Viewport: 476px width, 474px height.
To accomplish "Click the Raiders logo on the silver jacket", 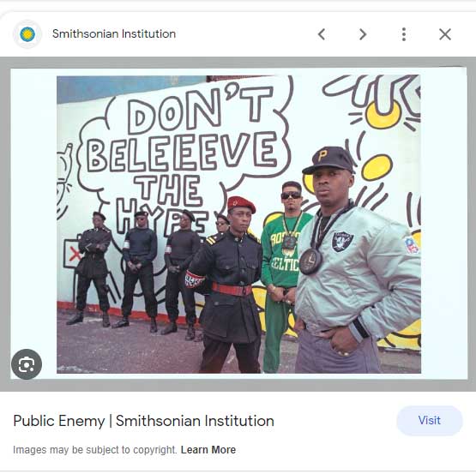I will (342, 241).
